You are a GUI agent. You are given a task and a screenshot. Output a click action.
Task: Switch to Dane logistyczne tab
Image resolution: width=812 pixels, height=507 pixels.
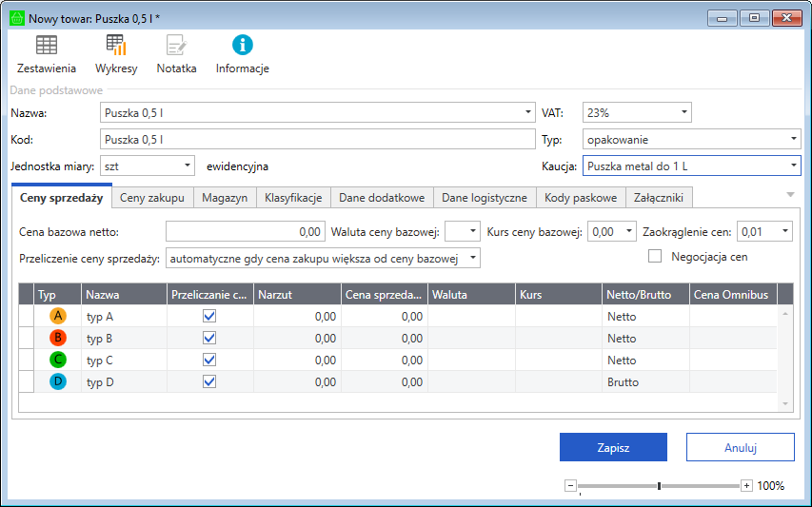coord(485,198)
